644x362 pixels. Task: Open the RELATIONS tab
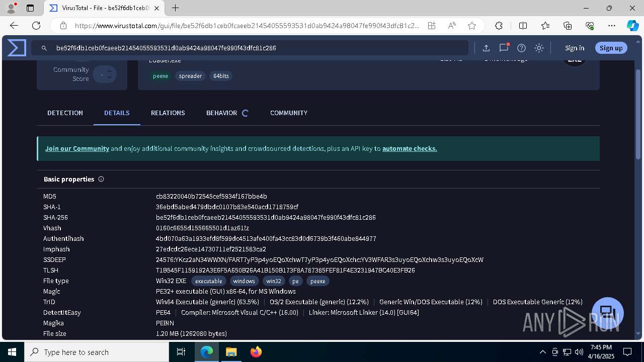coord(168,113)
